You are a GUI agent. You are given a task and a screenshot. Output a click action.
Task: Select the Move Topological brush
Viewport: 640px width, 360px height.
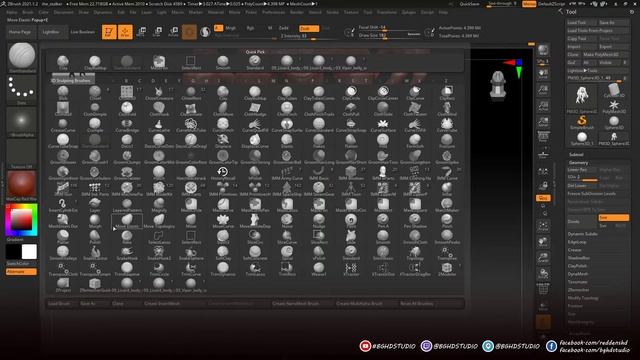pos(159,221)
